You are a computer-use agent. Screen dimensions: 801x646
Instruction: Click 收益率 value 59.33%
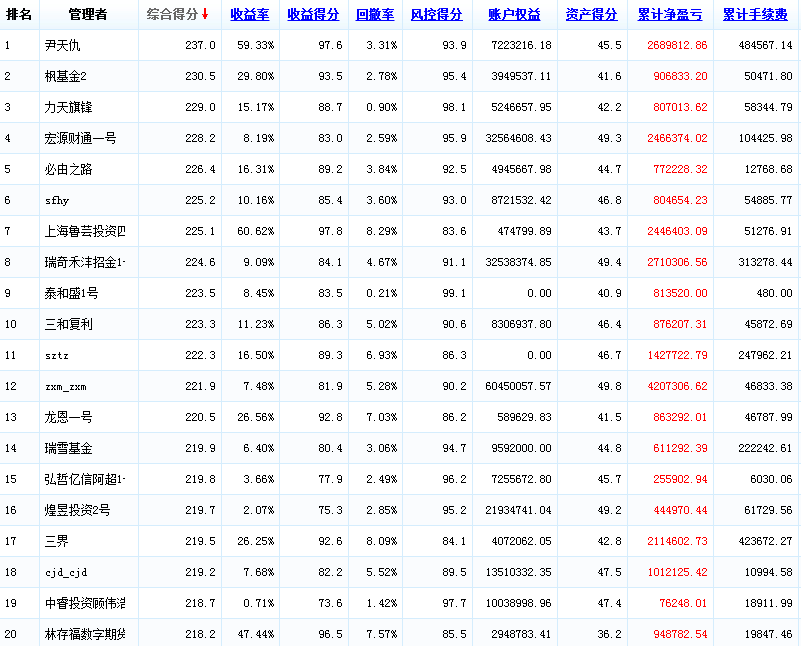(x=255, y=45)
